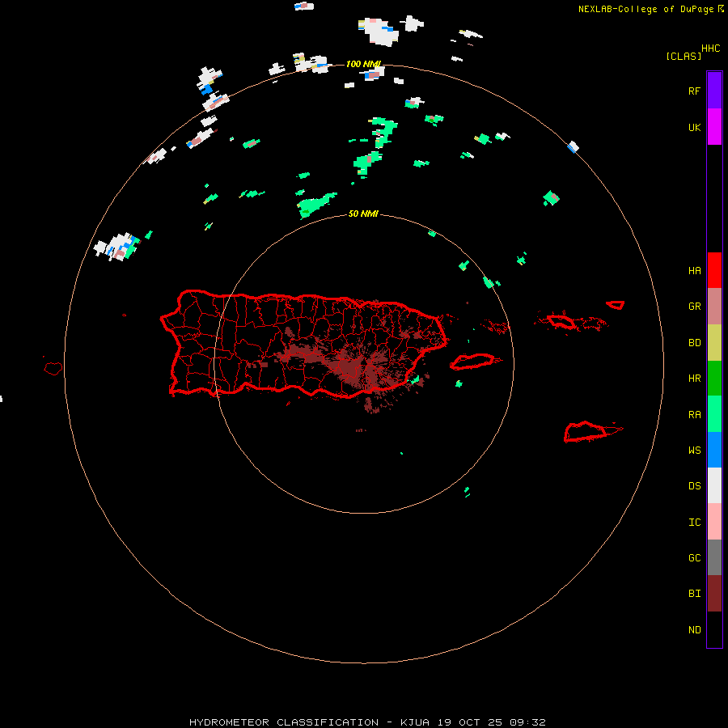Click the 19 OCT 25 date text
The height and width of the screenshot is (728, 728).
470,722
